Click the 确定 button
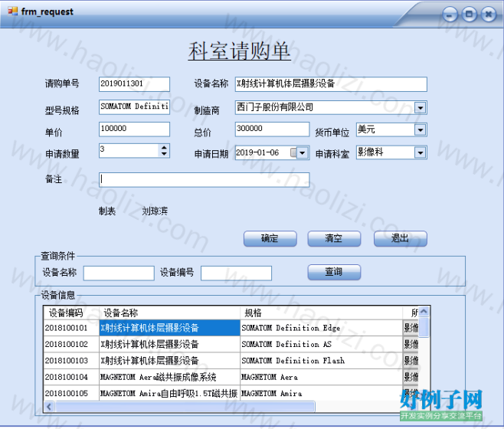The image size is (504, 429). point(270,238)
